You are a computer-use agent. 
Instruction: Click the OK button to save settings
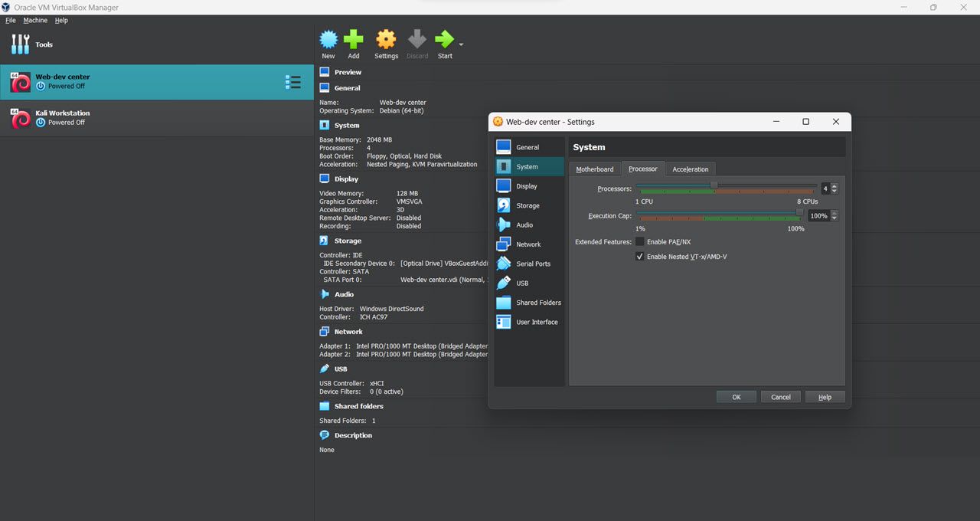coord(736,396)
